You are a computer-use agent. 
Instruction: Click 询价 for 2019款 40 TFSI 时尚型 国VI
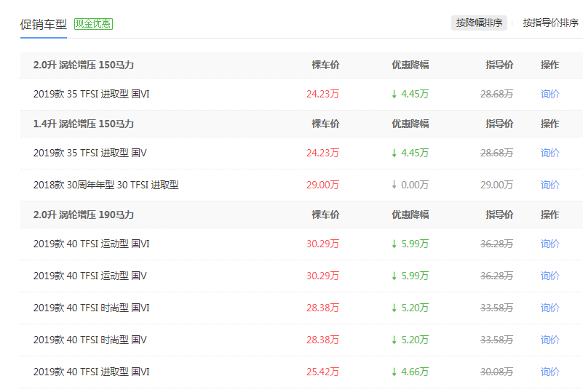click(550, 308)
